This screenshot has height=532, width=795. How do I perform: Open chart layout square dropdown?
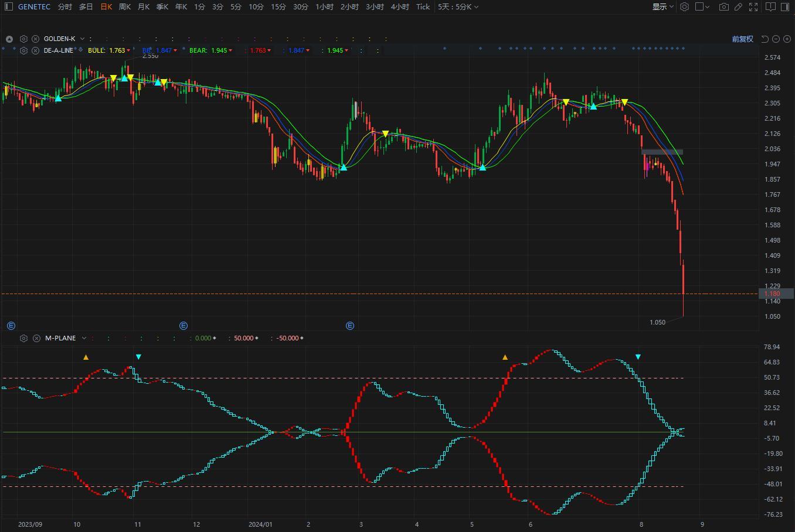(702, 6)
